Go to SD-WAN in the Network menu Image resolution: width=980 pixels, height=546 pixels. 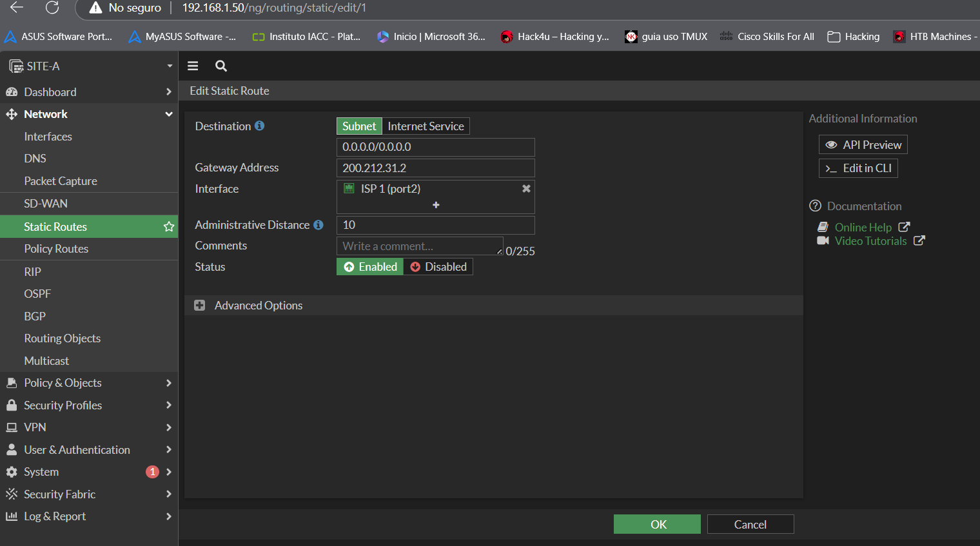tap(46, 204)
